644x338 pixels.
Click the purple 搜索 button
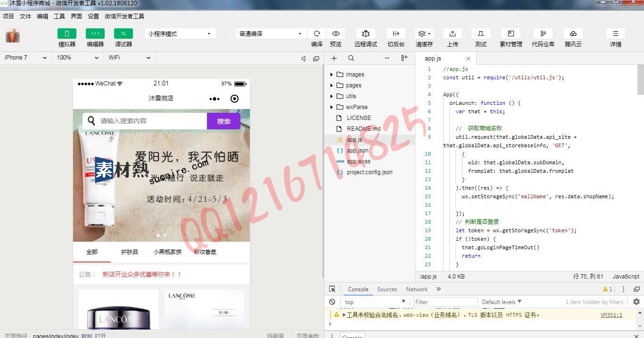pos(223,121)
